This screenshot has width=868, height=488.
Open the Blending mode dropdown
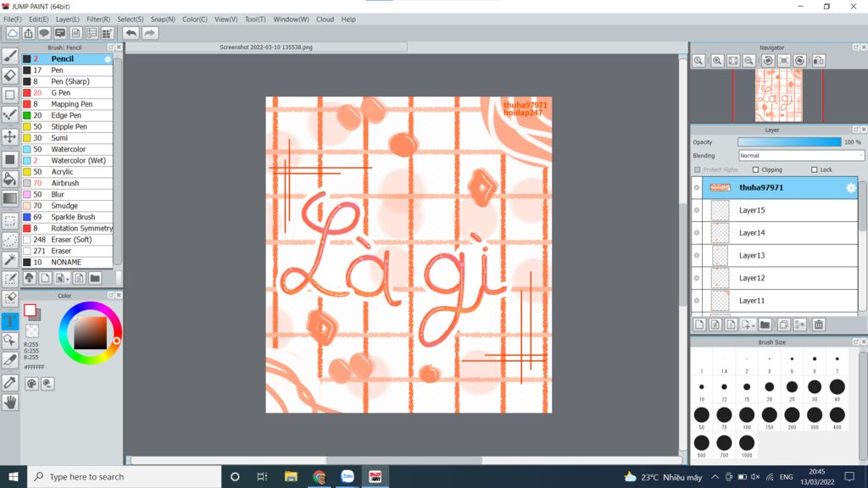(800, 156)
